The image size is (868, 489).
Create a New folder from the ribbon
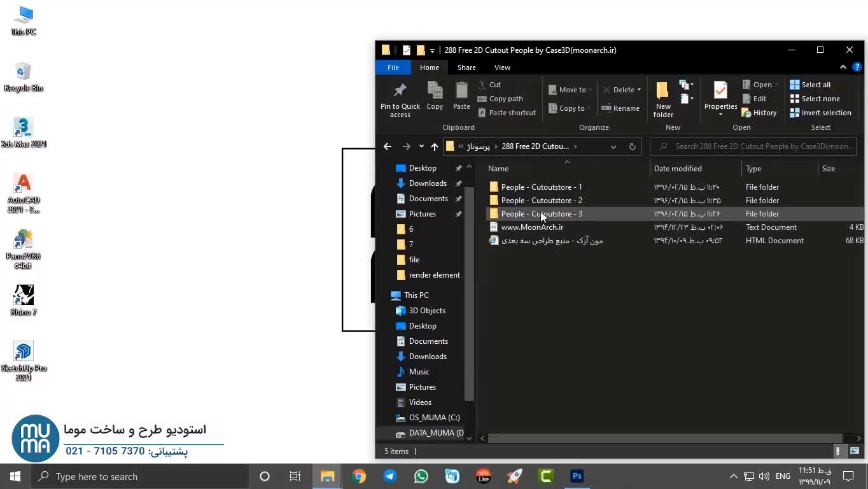662,99
